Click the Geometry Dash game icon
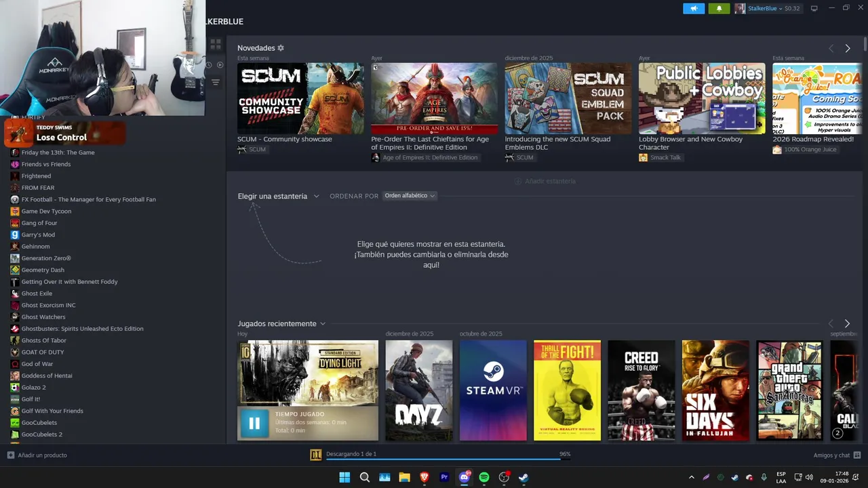The width and height of the screenshot is (868, 488). coord(15,270)
